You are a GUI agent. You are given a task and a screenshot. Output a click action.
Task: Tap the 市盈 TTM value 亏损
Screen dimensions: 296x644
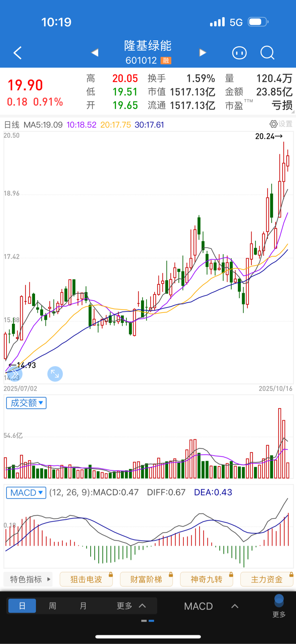282,105
